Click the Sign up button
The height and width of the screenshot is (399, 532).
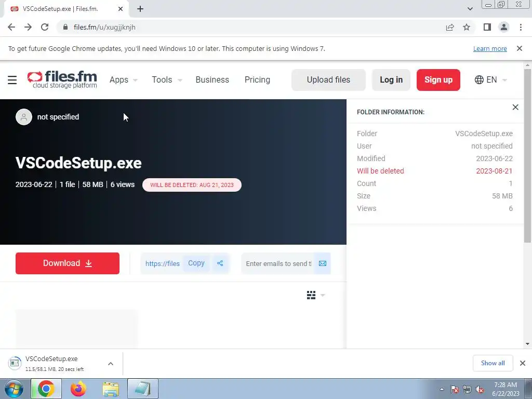pyautogui.click(x=438, y=80)
